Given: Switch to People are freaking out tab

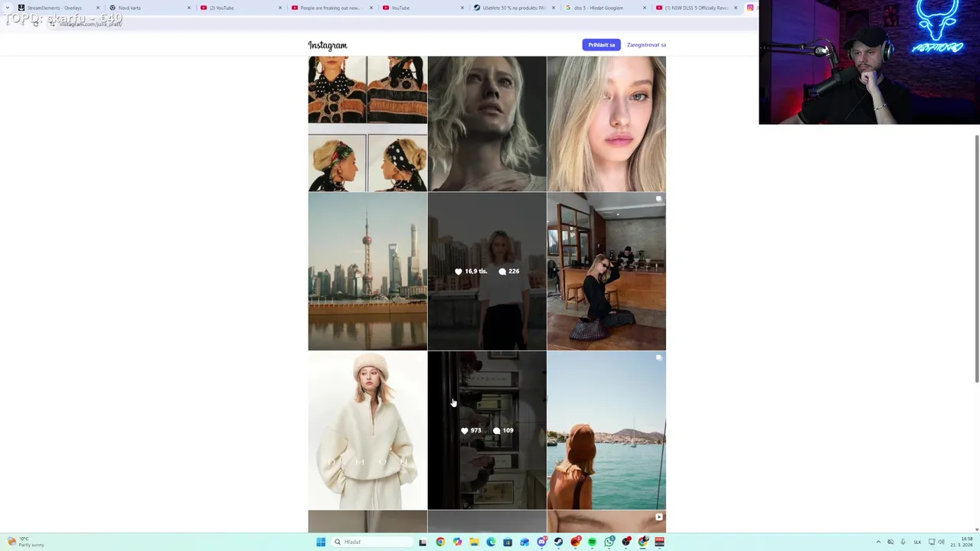Looking at the screenshot, I should (x=331, y=8).
